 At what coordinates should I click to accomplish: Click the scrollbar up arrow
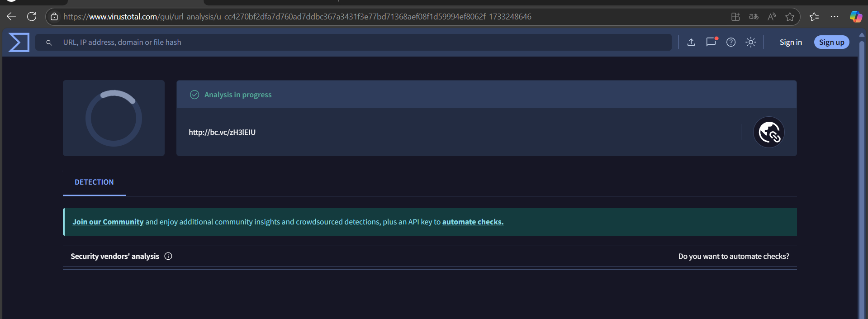pyautogui.click(x=862, y=35)
